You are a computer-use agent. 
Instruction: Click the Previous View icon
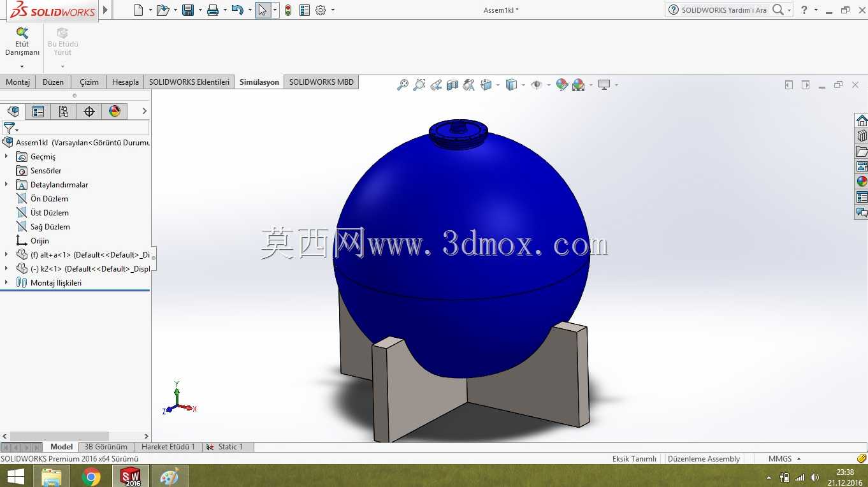tap(436, 85)
